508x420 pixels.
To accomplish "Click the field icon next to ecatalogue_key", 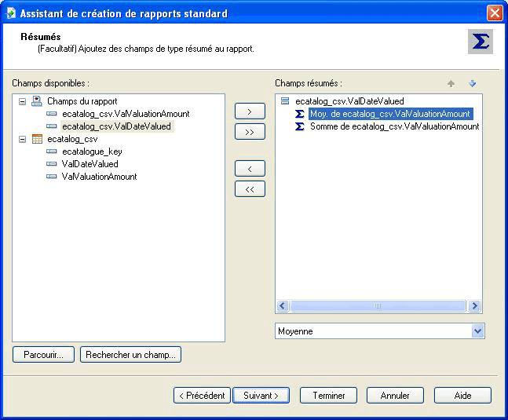I will (x=52, y=152).
